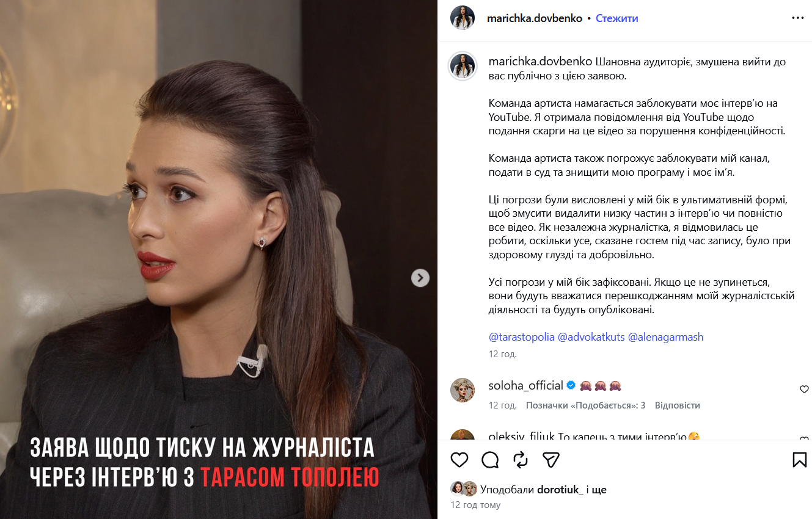Viewport: 812px width, 519px height.
Task: Follow marichka.dovbenko via Стежити
Action: coord(617,18)
